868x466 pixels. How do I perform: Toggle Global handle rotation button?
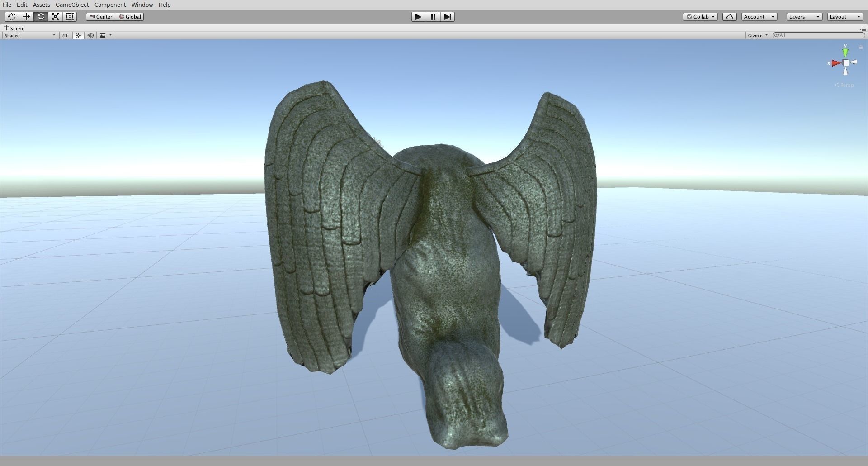pos(130,17)
